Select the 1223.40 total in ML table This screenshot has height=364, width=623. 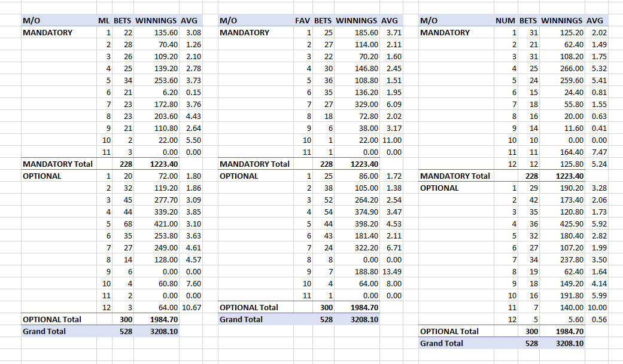click(x=164, y=164)
